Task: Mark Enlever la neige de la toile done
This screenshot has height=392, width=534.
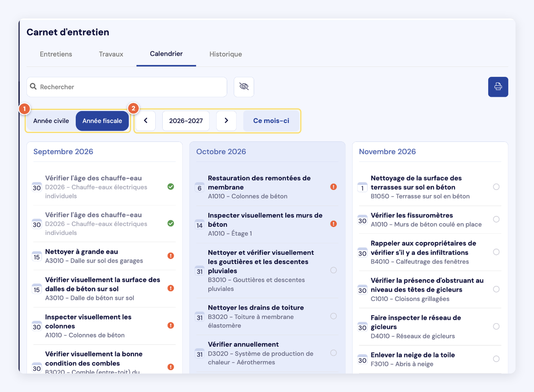Action: [496, 359]
